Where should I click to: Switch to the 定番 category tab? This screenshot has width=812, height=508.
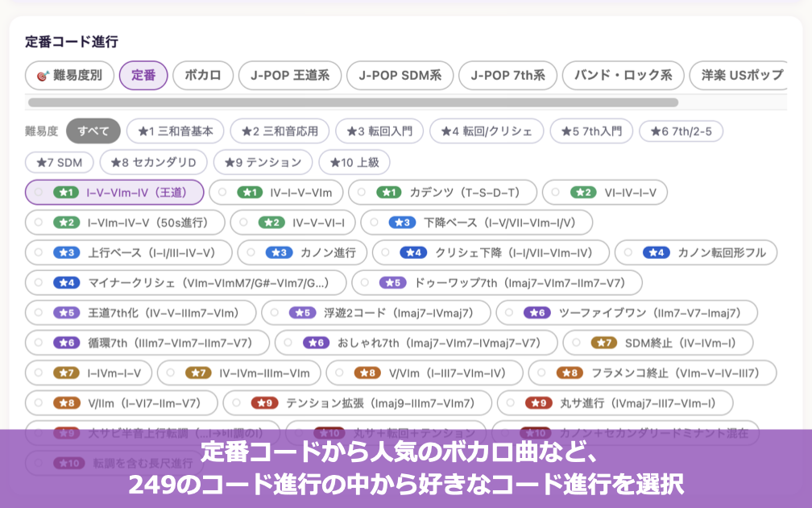pos(143,76)
